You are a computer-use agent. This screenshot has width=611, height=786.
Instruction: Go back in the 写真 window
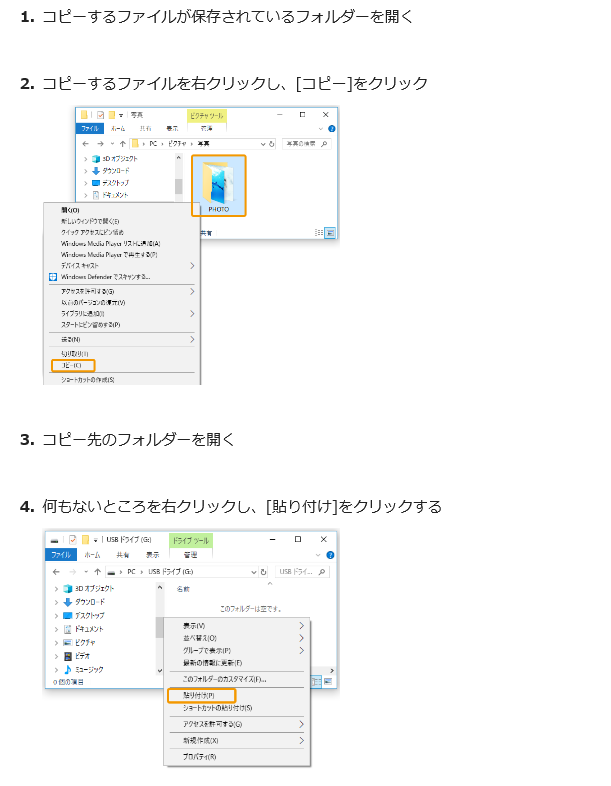pyautogui.click(x=86, y=144)
